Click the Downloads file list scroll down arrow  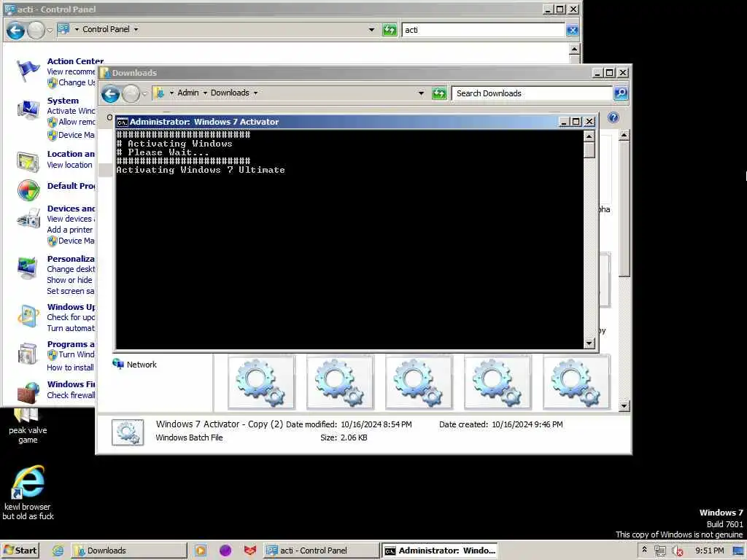click(x=624, y=405)
